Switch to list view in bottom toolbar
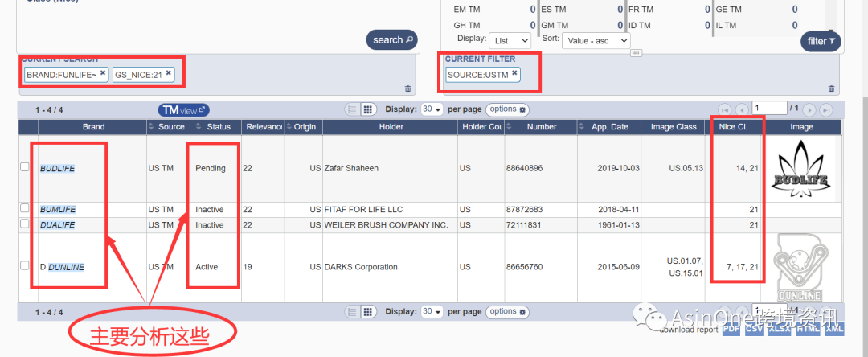The height and width of the screenshot is (357, 868). click(x=351, y=312)
